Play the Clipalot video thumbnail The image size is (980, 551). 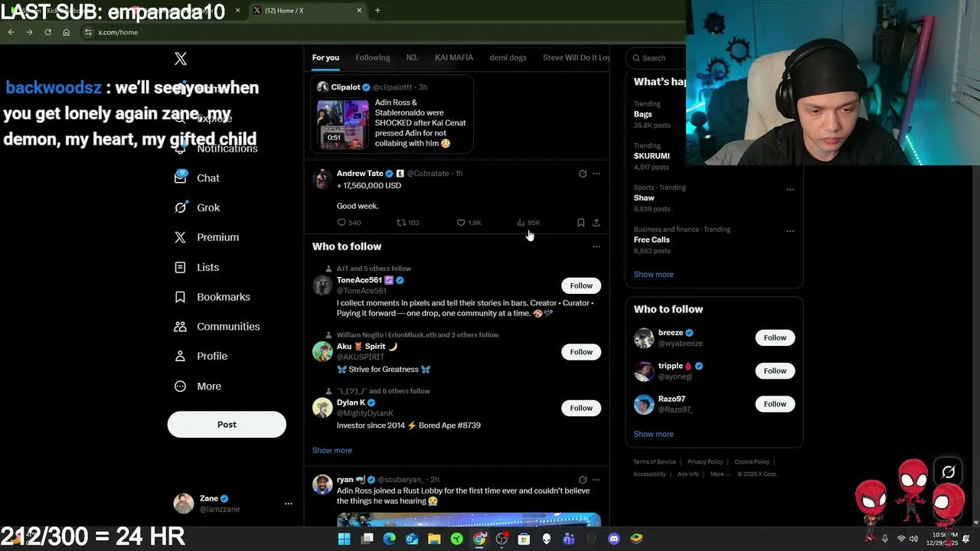pyautogui.click(x=342, y=125)
